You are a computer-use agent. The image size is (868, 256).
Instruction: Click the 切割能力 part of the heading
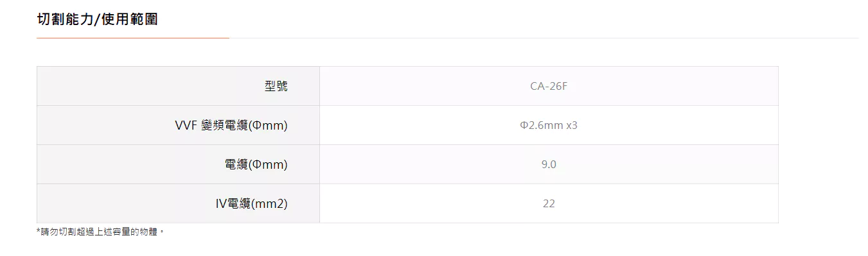point(65,19)
